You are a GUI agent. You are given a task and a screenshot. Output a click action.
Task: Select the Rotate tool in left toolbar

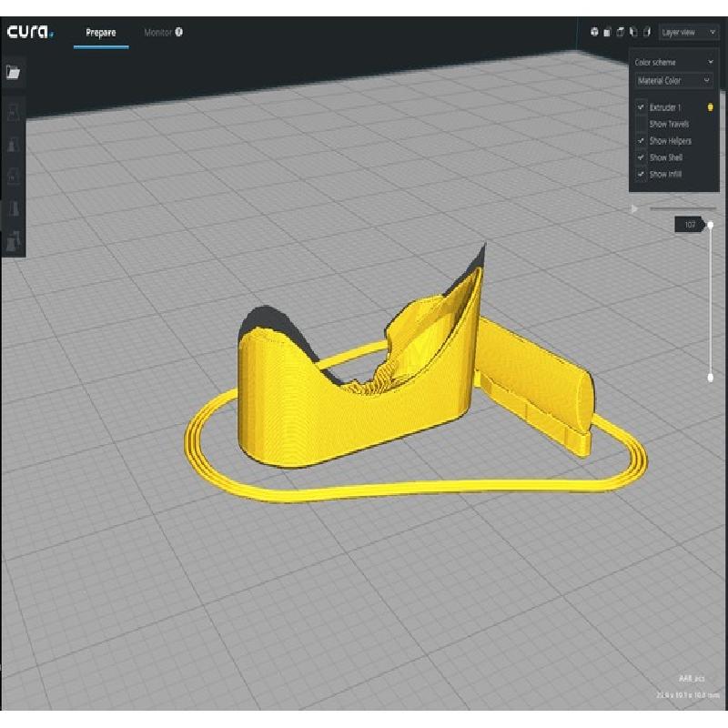click(13, 177)
